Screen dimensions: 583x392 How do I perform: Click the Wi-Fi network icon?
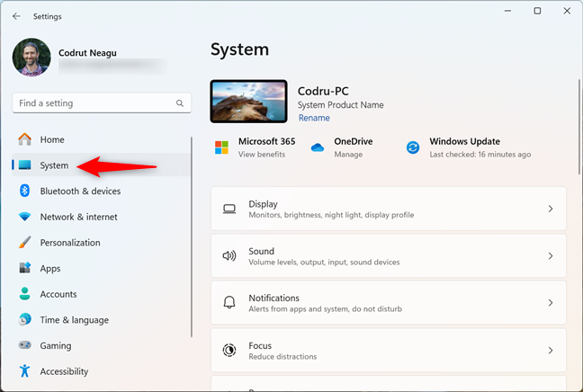click(x=25, y=217)
